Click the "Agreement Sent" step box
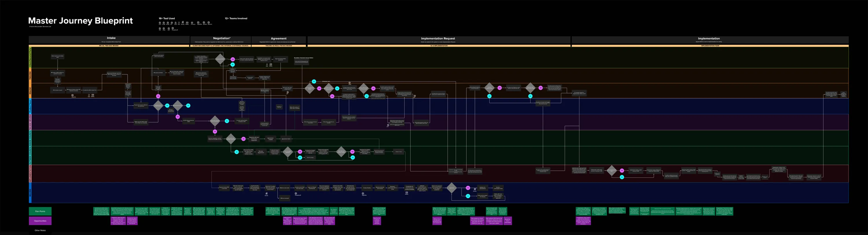The height and width of the screenshot is (235, 868). click(286, 139)
